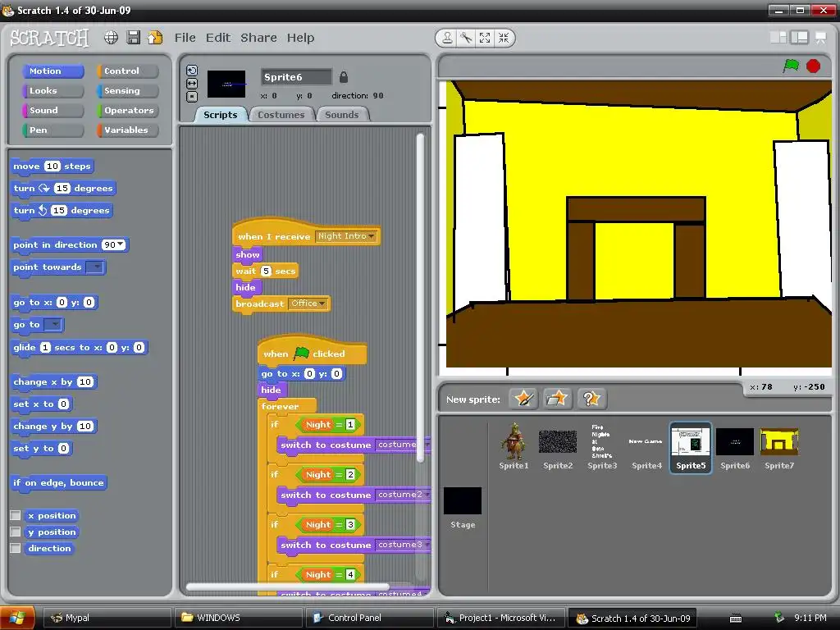Set rotation style to can rotate
840x630 pixels.
tap(192, 71)
